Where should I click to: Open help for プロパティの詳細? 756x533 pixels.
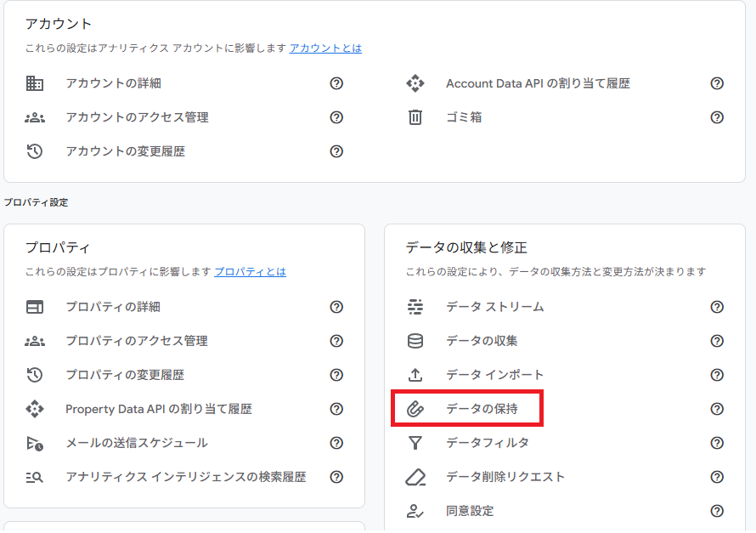point(336,307)
